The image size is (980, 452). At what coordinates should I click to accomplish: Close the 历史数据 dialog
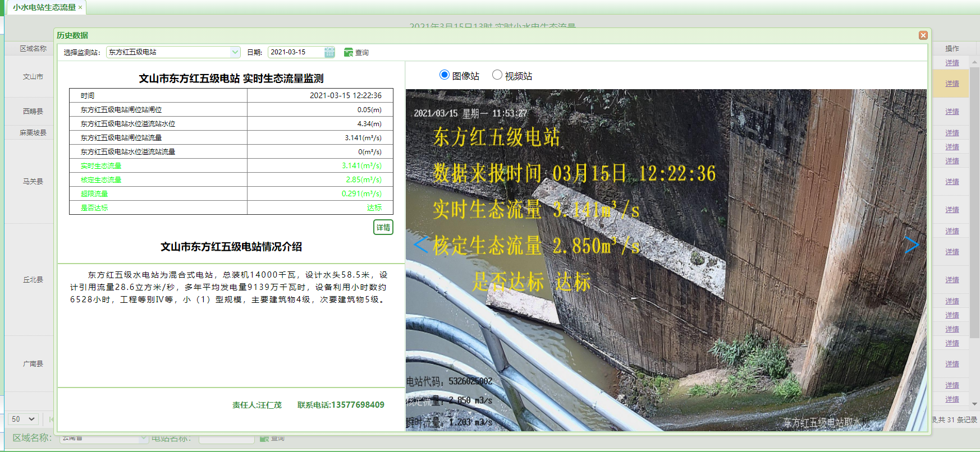[x=923, y=35]
